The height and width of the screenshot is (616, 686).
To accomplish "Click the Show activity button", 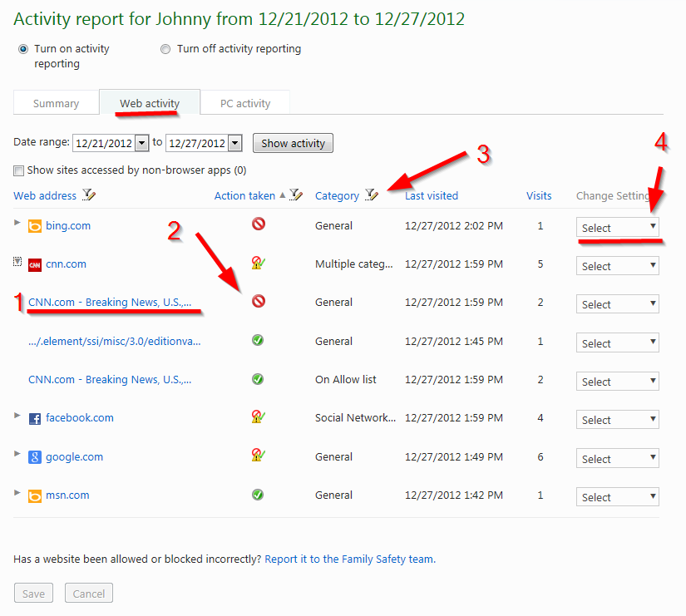I will pos(293,143).
